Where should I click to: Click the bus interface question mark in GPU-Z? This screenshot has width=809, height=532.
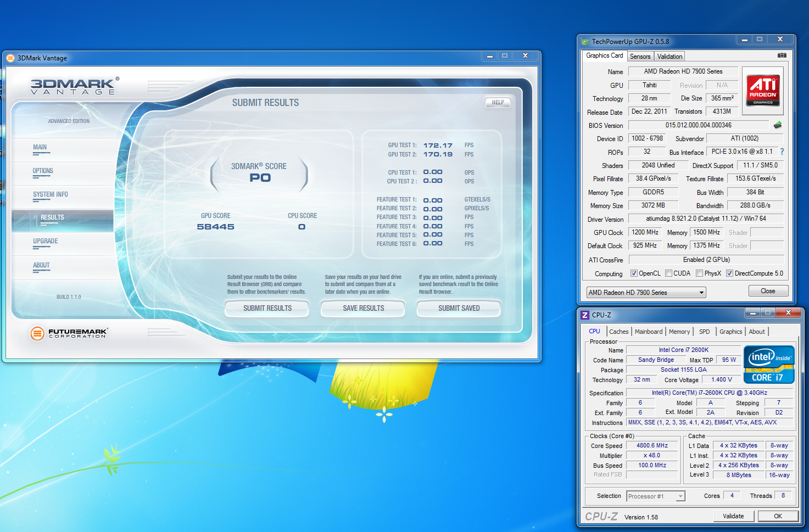tap(782, 152)
